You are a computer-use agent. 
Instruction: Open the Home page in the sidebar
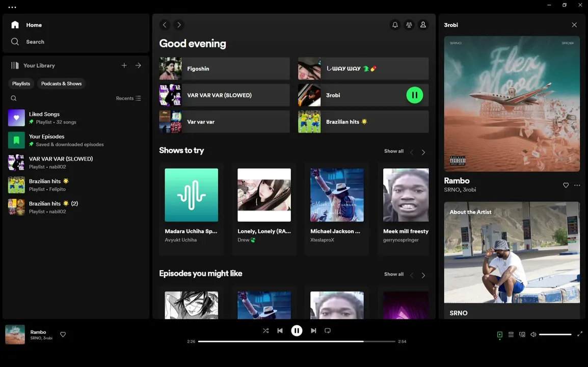[x=26, y=25]
